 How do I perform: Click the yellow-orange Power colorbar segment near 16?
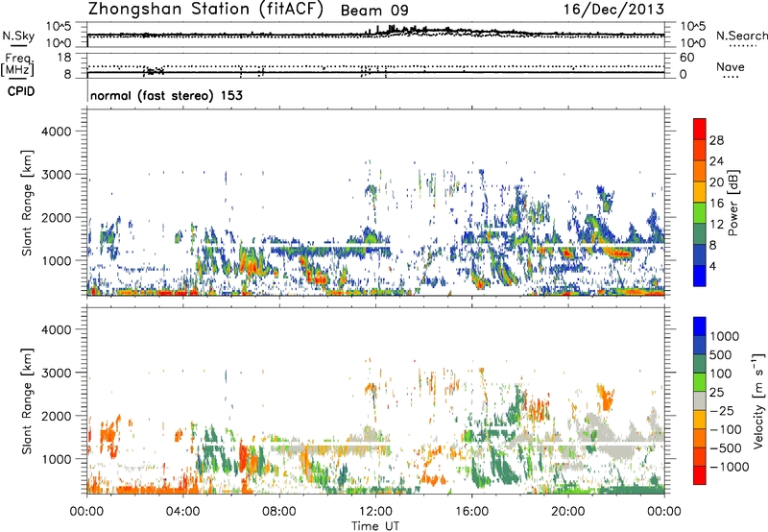tap(700, 191)
